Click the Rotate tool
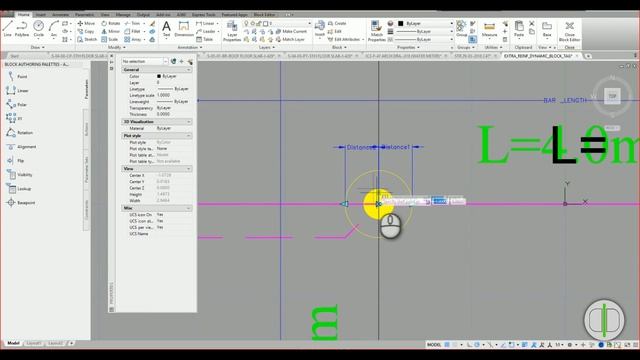Viewport: 640px width, 360px height. (111, 23)
